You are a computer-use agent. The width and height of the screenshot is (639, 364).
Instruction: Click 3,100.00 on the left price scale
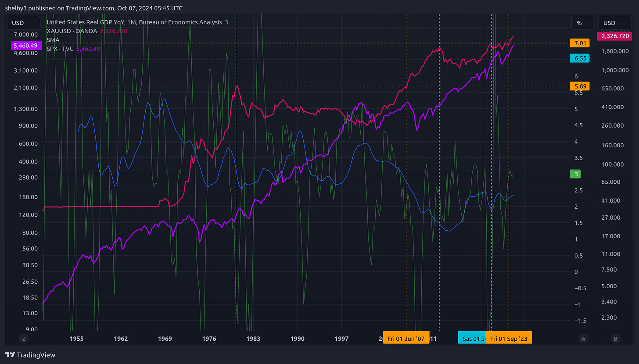tap(26, 70)
